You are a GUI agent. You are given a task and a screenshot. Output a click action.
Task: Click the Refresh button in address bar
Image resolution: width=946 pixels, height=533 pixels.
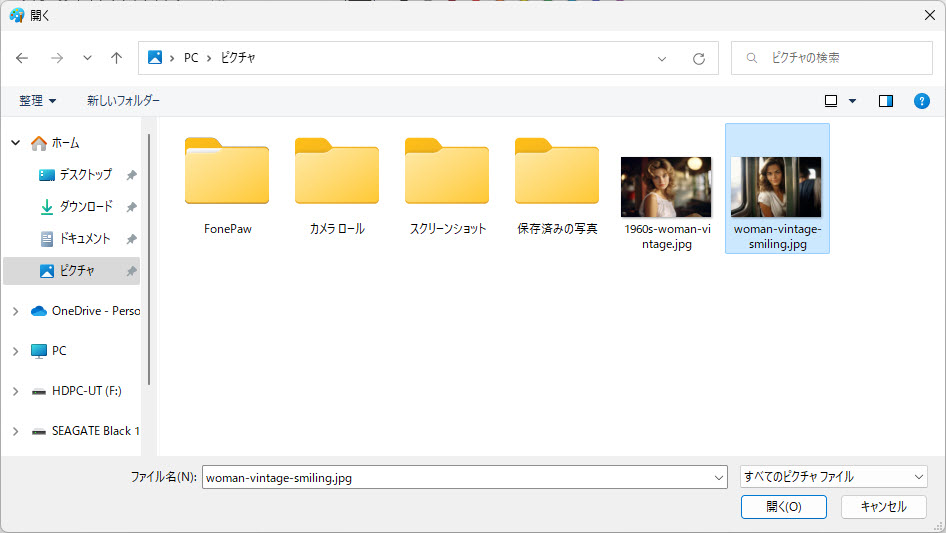pyautogui.click(x=699, y=58)
